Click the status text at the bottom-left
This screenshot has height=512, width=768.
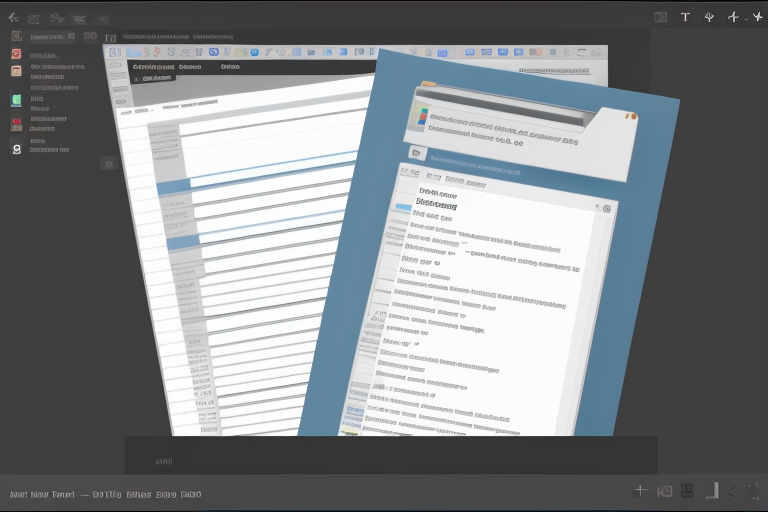tap(105, 494)
